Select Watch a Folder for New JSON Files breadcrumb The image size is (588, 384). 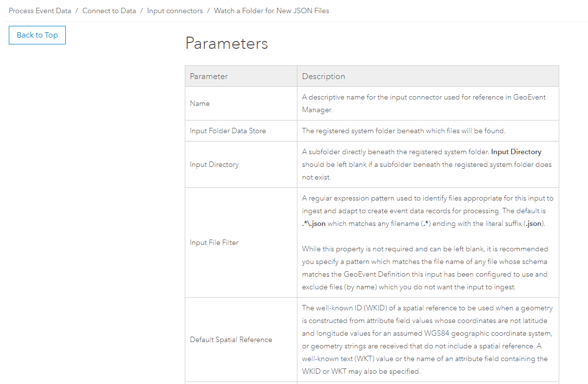point(272,11)
